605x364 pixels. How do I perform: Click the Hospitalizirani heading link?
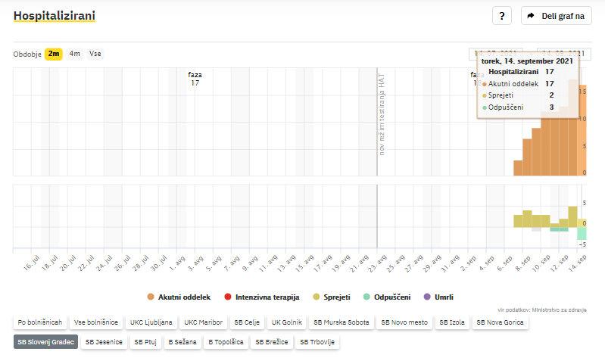click(55, 16)
